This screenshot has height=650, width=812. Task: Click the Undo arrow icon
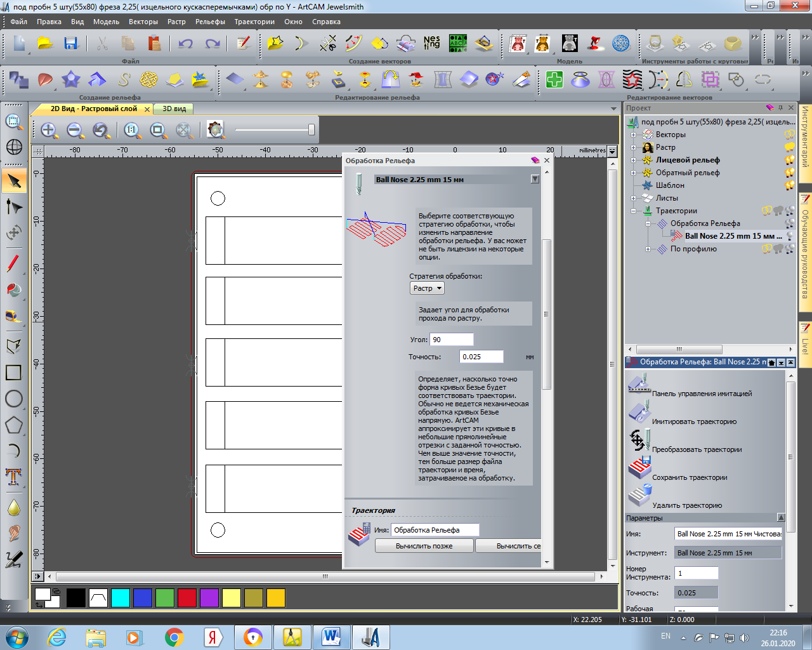click(186, 43)
